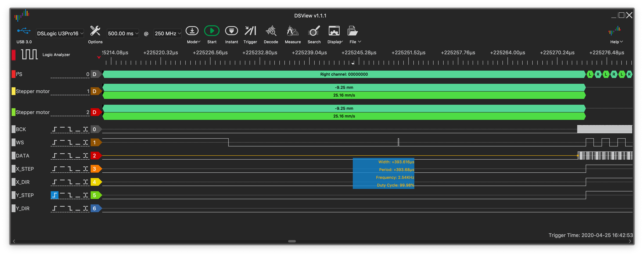Select rising edge trigger for Y_STEP
644x256 pixels.
(x=54, y=195)
